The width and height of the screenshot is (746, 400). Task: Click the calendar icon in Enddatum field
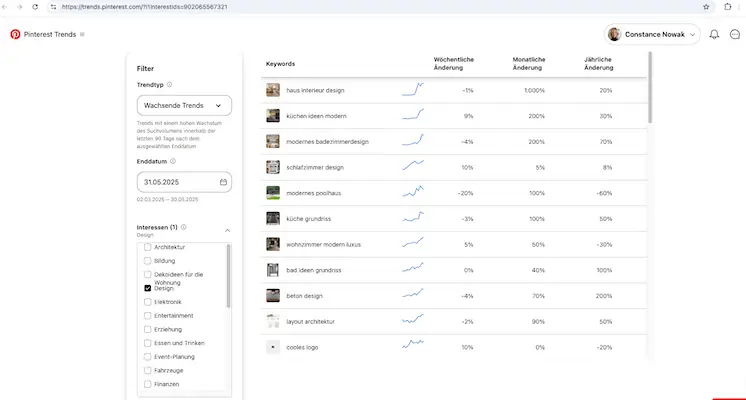pyautogui.click(x=223, y=183)
